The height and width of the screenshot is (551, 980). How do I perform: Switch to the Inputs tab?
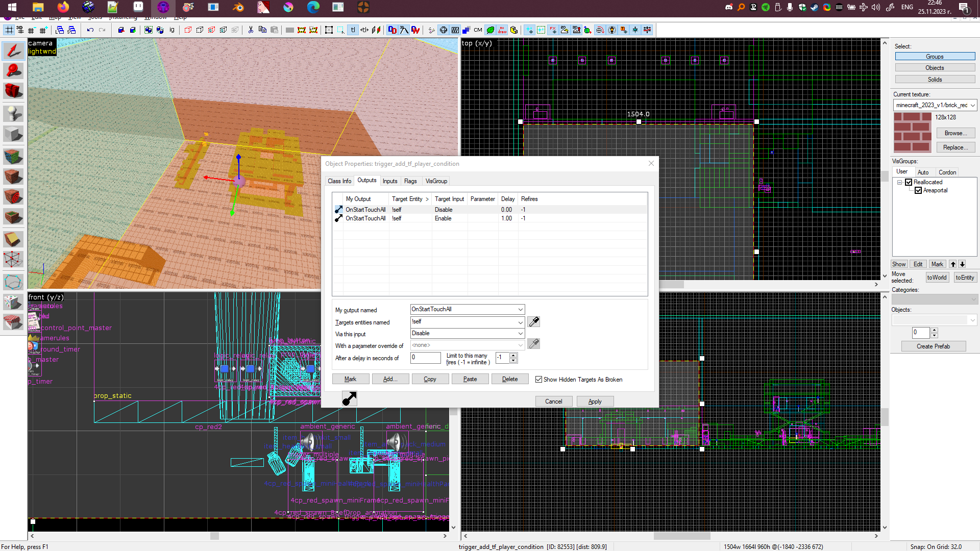coord(390,181)
